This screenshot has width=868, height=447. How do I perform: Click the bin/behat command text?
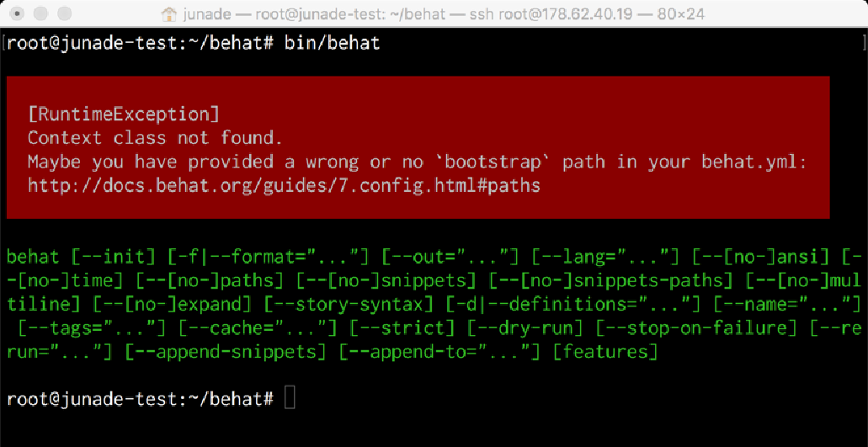tap(333, 43)
